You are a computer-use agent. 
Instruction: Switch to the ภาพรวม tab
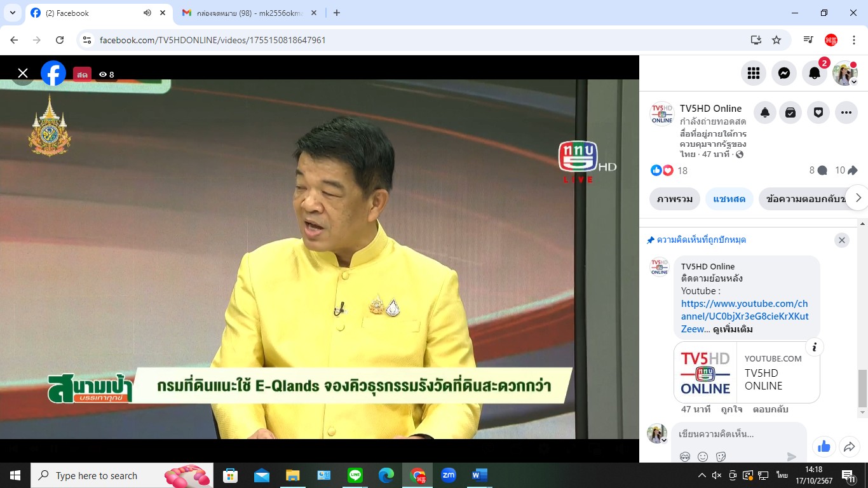coord(675,199)
